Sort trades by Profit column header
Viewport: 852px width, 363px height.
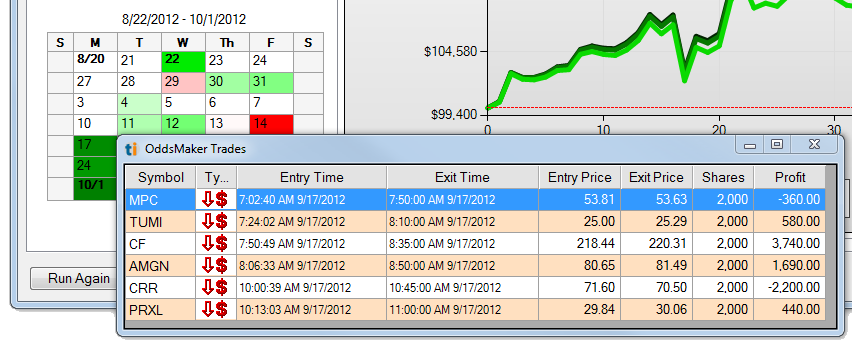[790, 178]
